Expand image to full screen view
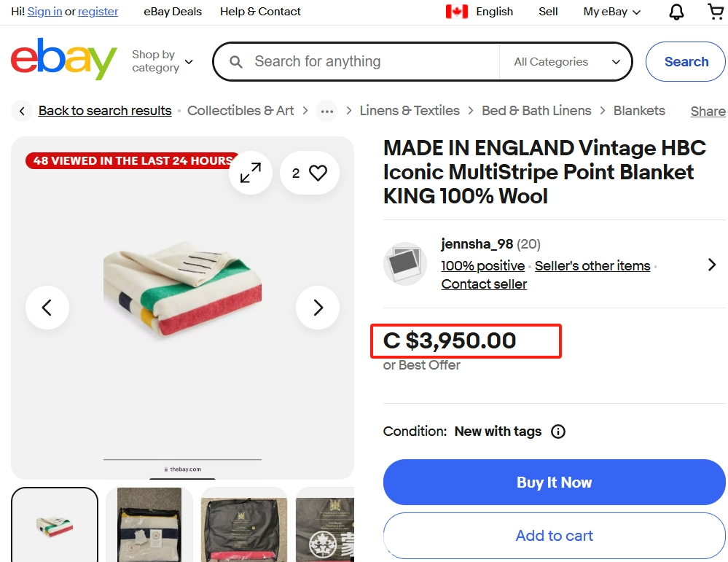 click(251, 173)
